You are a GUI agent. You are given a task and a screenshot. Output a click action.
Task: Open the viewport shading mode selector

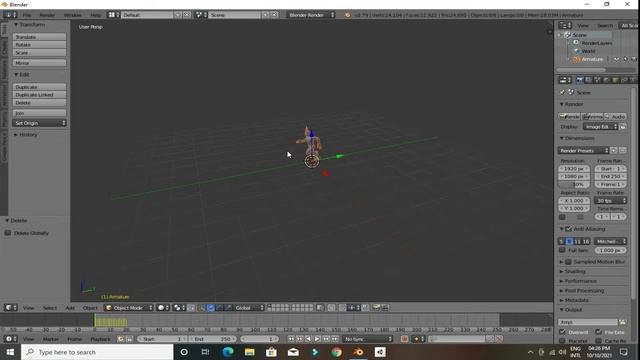[x=163, y=308]
